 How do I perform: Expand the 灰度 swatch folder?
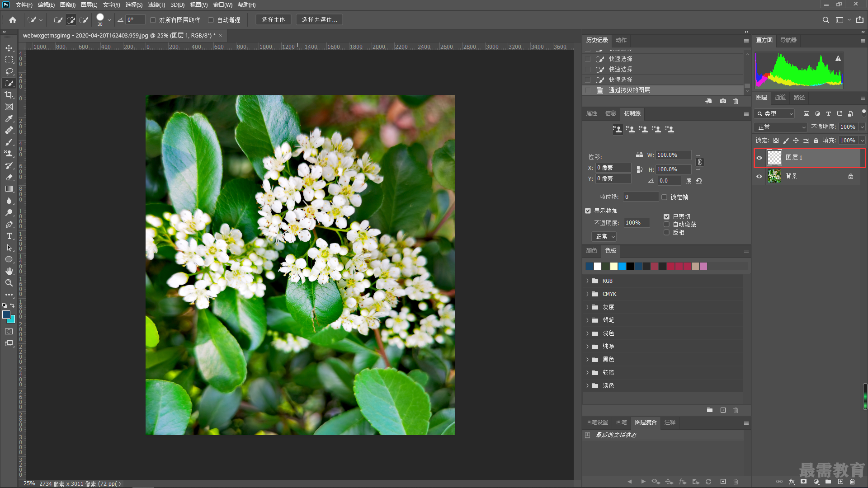click(587, 307)
